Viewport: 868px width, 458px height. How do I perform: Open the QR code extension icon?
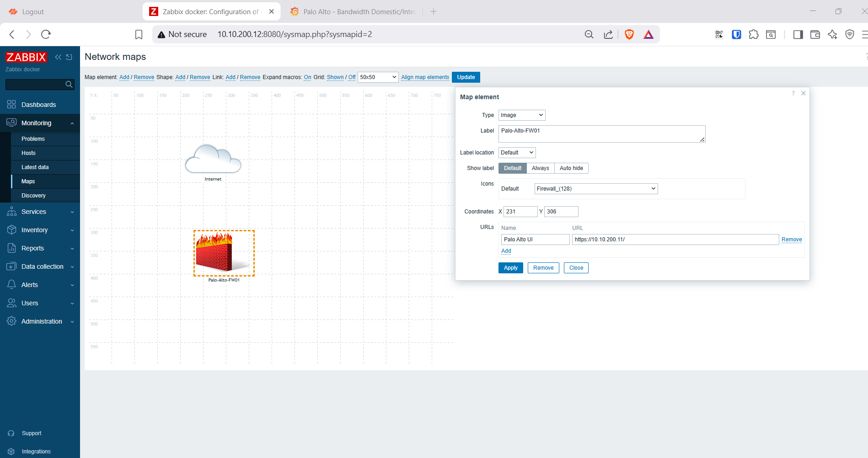[719, 34]
